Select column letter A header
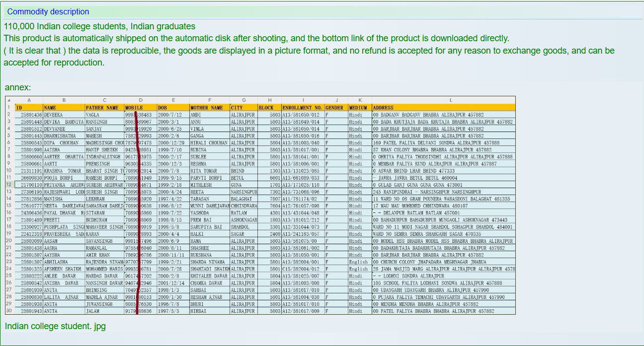The height and width of the screenshot is (346, 644). tap(29, 100)
